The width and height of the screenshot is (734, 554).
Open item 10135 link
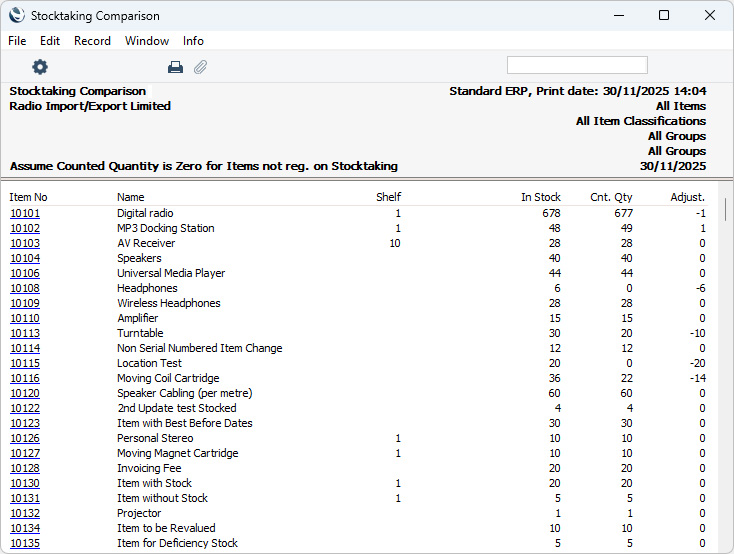tap(25, 543)
